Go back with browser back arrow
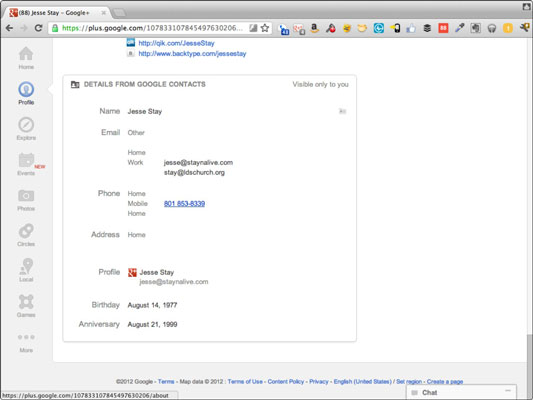Image resolution: width=533 pixels, height=400 pixels. pyautogui.click(x=10, y=28)
